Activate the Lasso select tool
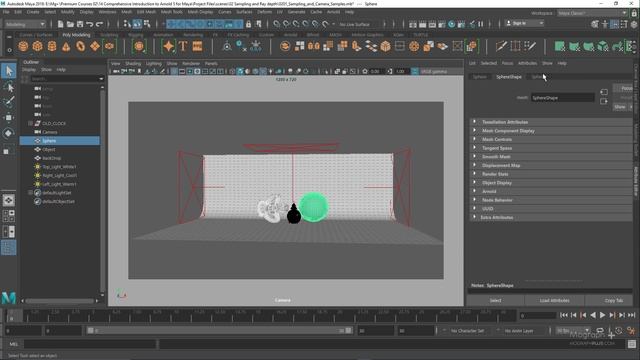 [9, 87]
